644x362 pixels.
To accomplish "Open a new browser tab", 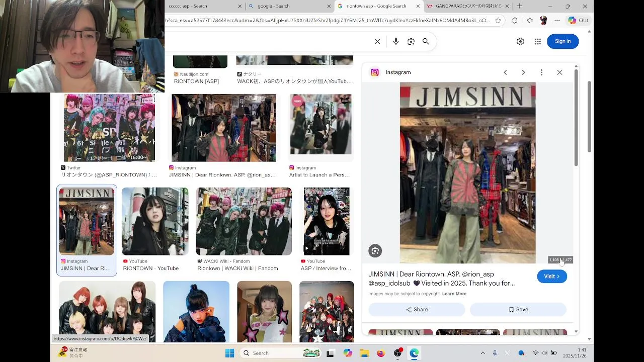I will (519, 6).
